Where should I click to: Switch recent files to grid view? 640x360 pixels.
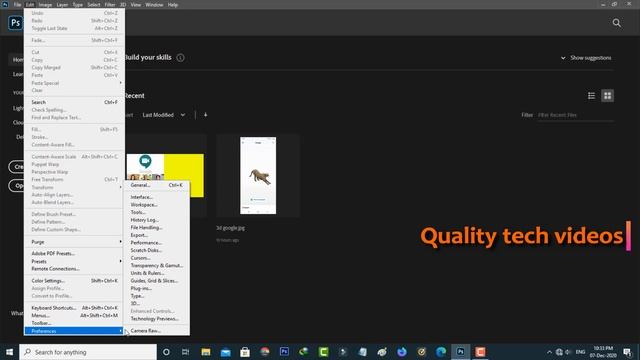click(607, 96)
